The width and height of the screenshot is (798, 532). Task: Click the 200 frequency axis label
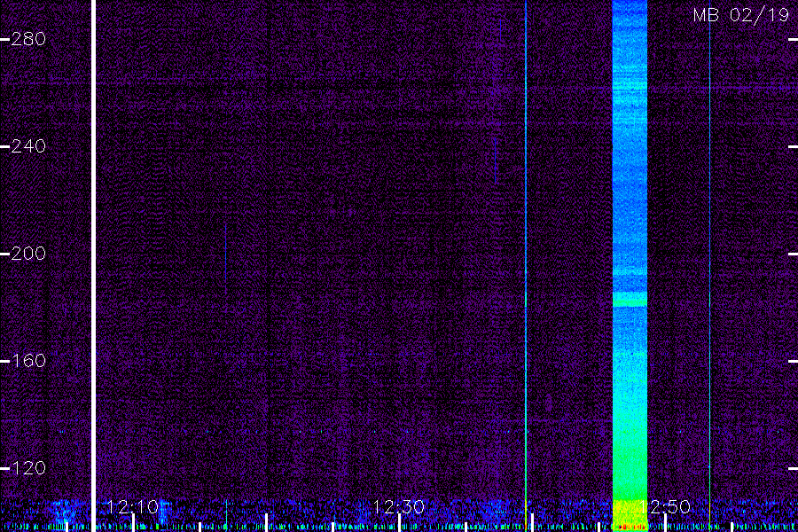(x=28, y=253)
